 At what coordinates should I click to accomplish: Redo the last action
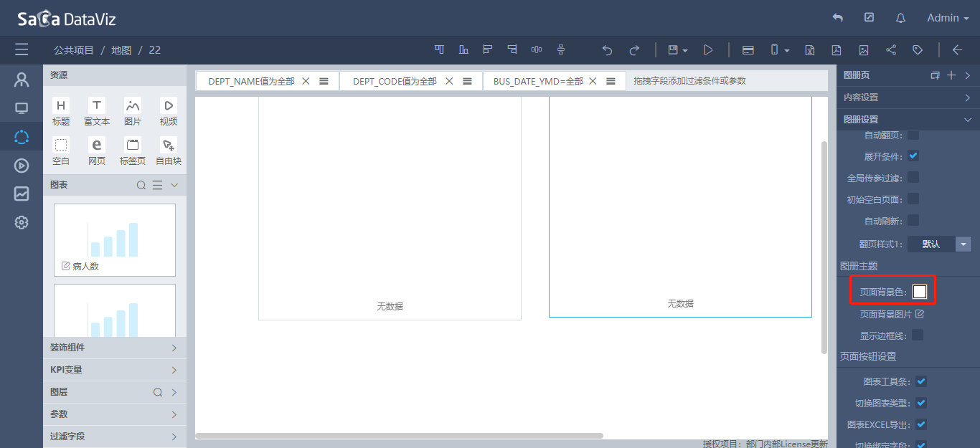coord(634,50)
